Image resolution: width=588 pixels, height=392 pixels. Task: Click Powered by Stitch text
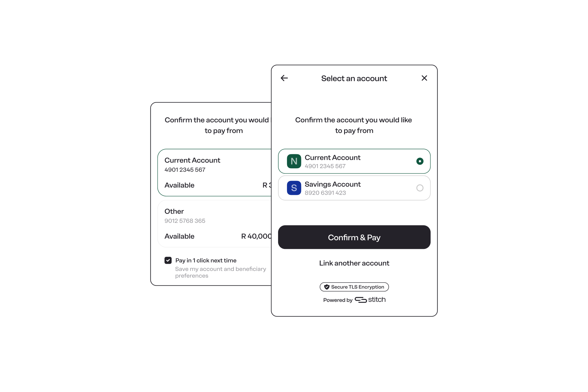[353, 300]
